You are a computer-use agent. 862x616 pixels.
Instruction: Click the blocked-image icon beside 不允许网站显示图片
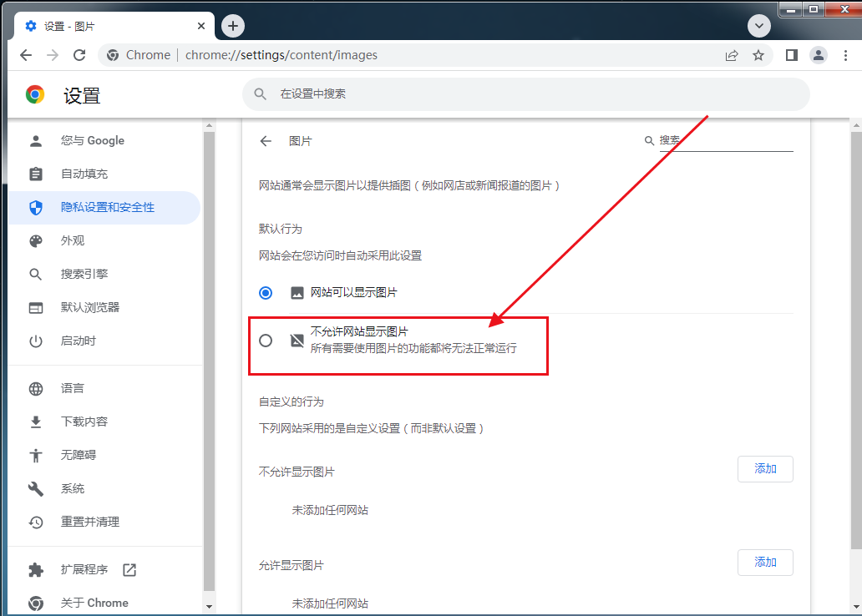pyautogui.click(x=297, y=341)
